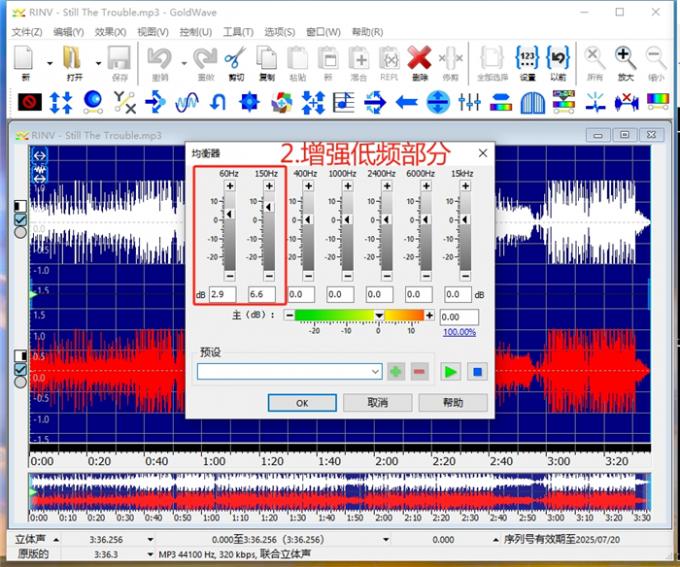Toggle the half-filled square beside the left channel
The width and height of the screenshot is (680, 567).
(x=20, y=206)
